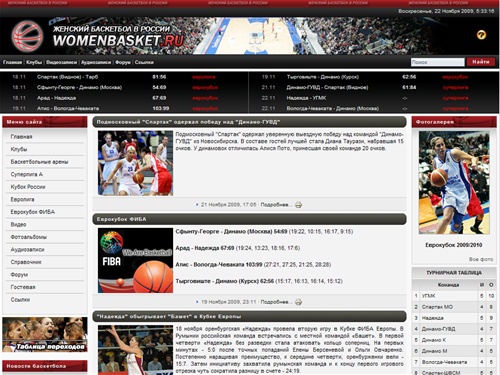Click суперлига tag for Динамо-ГУВД - Спартак match
The width and height of the screenshot is (500, 375).
point(455,88)
